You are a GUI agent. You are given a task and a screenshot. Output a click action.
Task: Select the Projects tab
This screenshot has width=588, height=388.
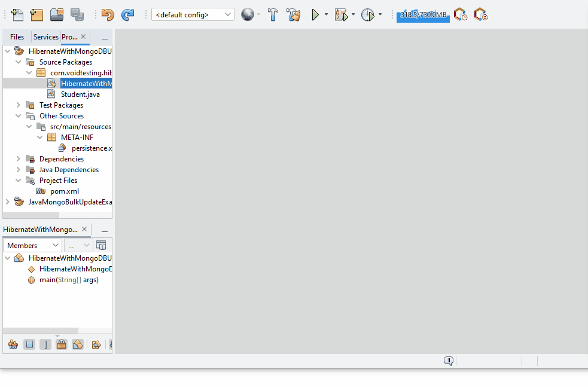point(70,36)
